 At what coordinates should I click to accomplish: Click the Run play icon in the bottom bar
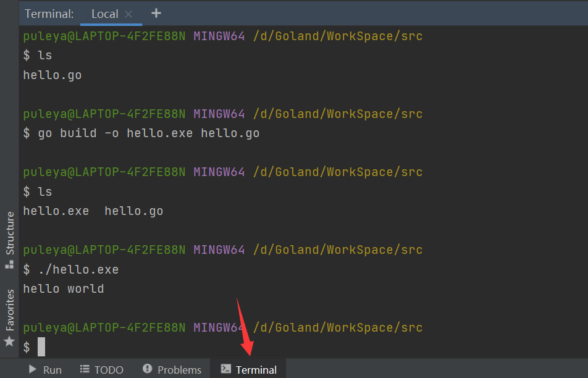33,369
